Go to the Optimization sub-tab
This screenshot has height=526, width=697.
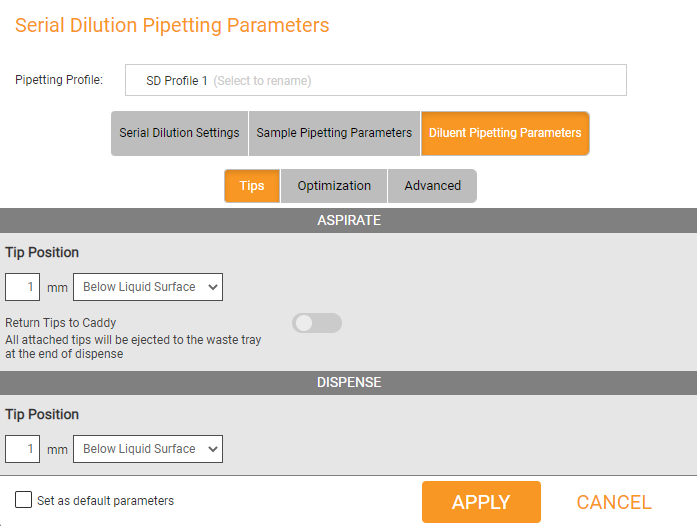point(334,185)
